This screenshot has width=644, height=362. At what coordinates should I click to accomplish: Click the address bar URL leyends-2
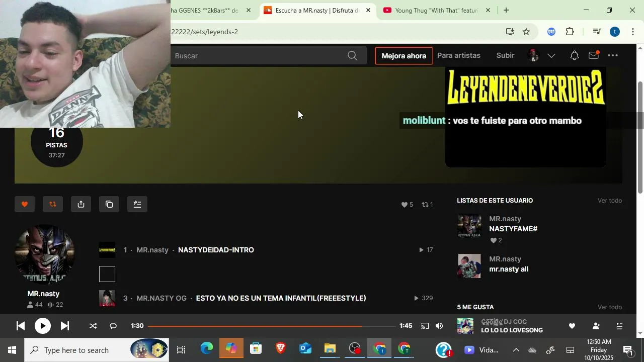(204, 32)
